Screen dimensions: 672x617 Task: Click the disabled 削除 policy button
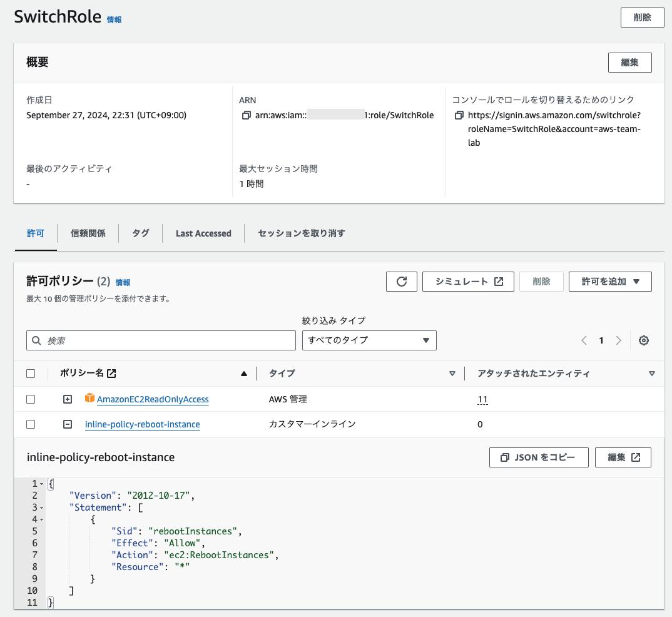point(541,282)
